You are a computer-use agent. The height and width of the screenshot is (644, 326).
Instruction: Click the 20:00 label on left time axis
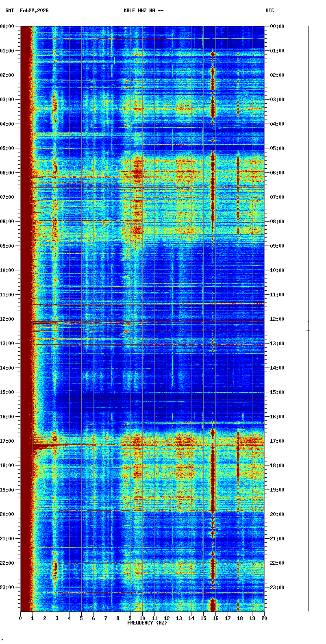[7, 514]
